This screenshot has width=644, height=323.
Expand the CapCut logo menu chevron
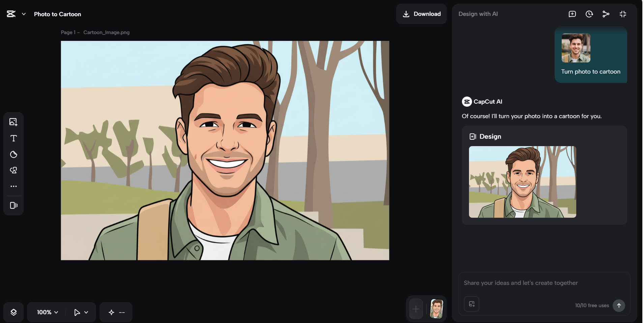click(24, 14)
